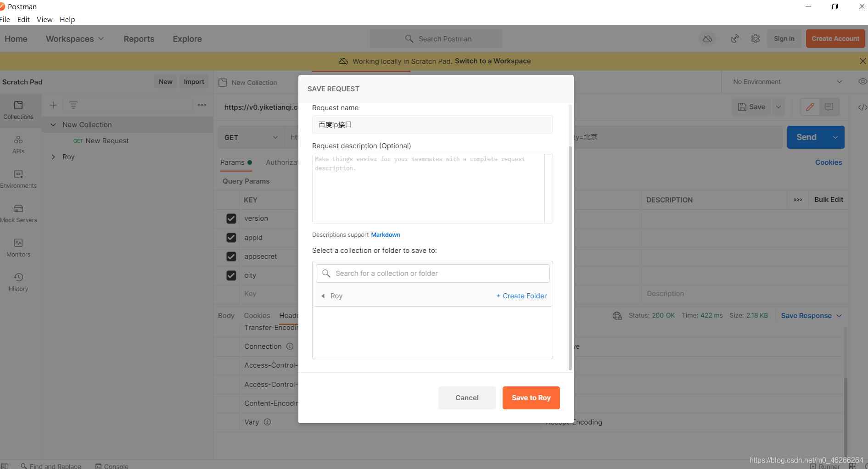Toggle the appid param checkbox
Viewport: 868px width, 469px height.
click(231, 238)
